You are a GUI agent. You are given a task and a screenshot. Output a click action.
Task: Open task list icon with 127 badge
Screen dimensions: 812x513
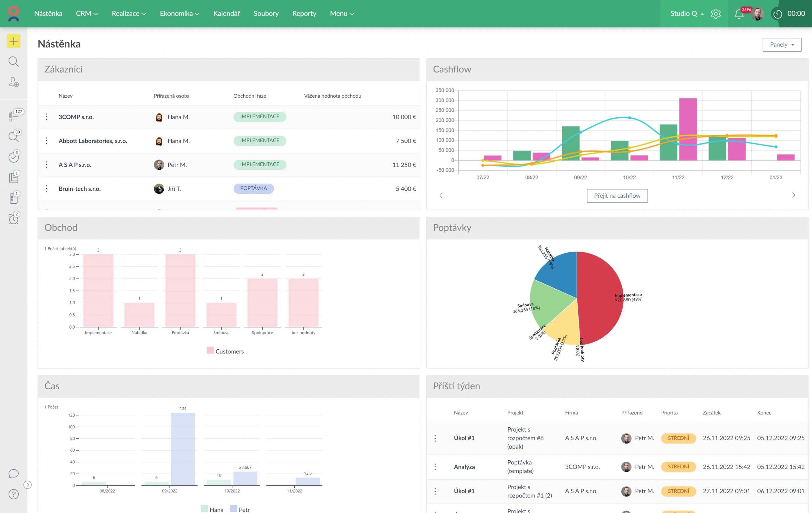pyautogui.click(x=14, y=116)
